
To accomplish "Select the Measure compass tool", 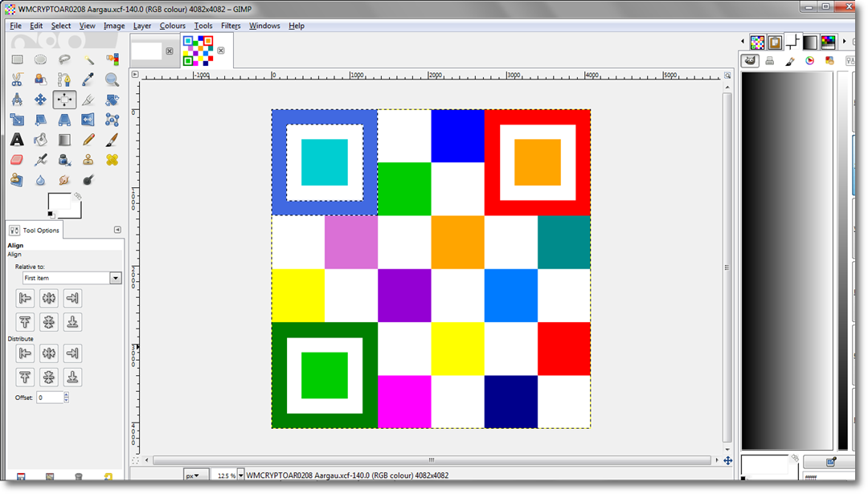I will point(17,100).
